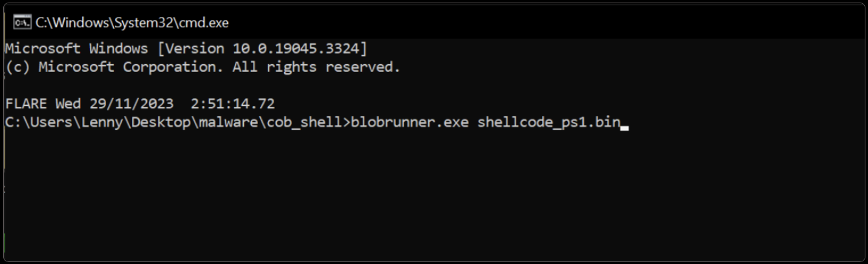Click the word FLARE in the prompt
The width and height of the screenshot is (868, 264).
pyautogui.click(x=26, y=104)
